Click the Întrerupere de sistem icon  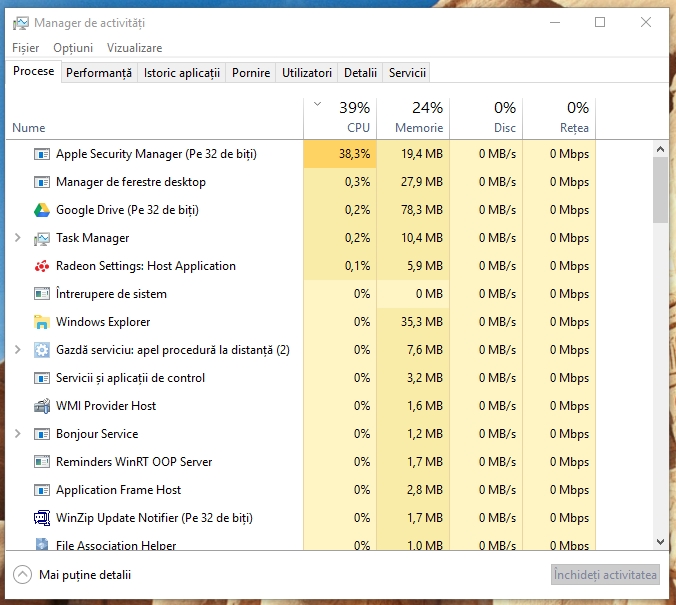(x=42, y=294)
